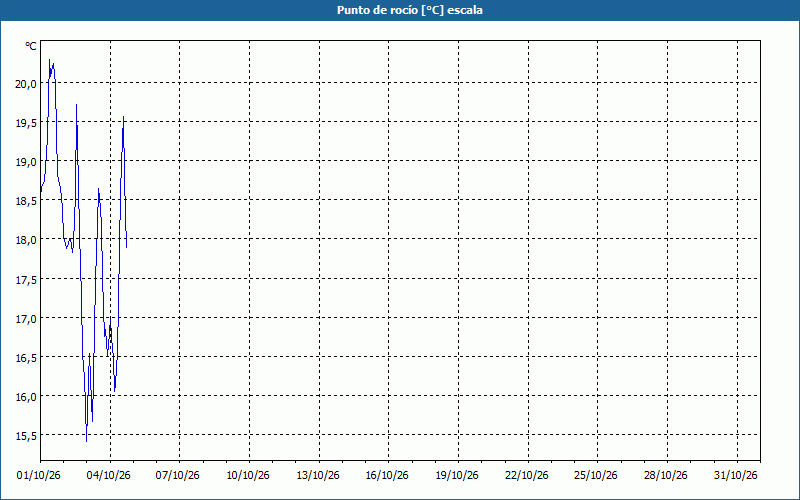Viewport: 800px width, 500px height.
Task: Click the 17,5 y-axis value
Action: tap(26, 279)
